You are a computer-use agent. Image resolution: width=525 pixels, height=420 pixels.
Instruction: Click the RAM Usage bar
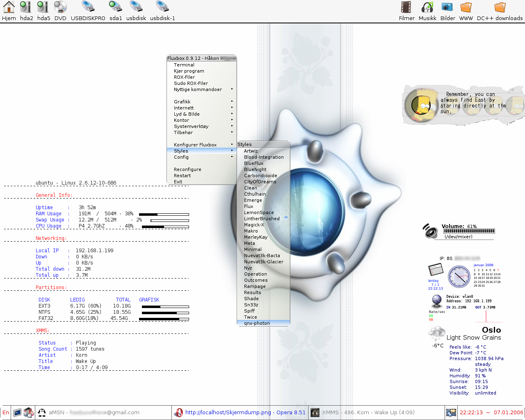pyautogui.click(x=164, y=214)
